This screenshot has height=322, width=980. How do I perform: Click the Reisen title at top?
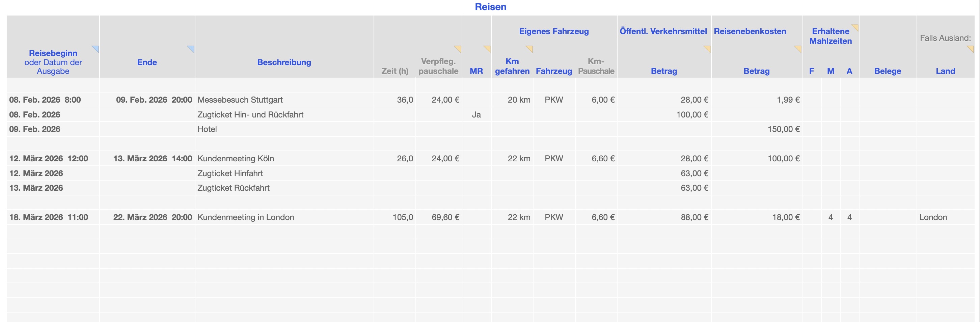click(490, 7)
